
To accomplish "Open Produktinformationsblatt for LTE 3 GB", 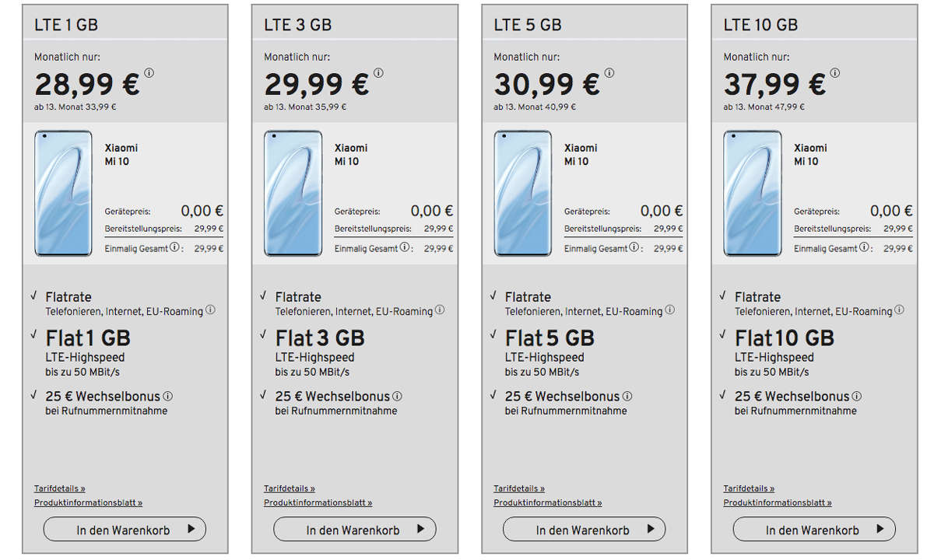I will coord(318,503).
